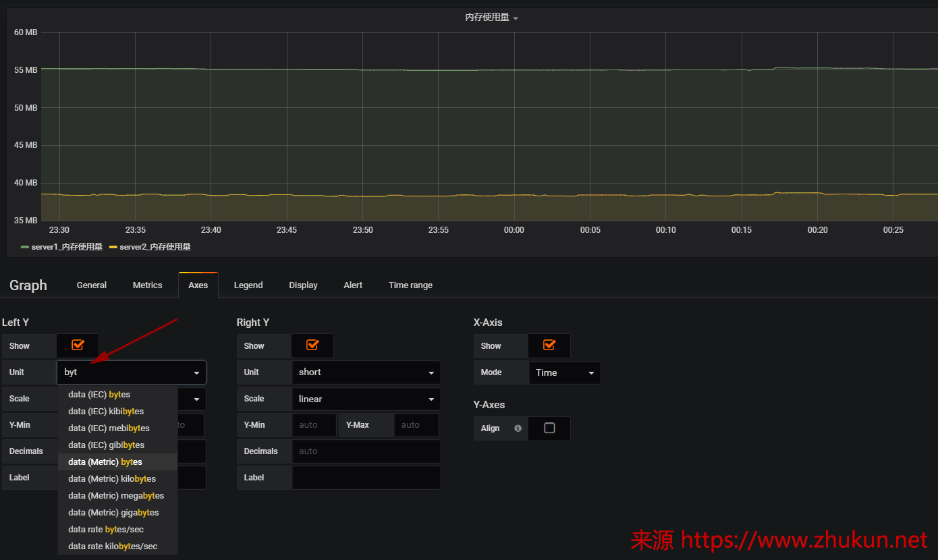Open the Right Y Scale dropdown
This screenshot has width=938, height=560.
(366, 399)
